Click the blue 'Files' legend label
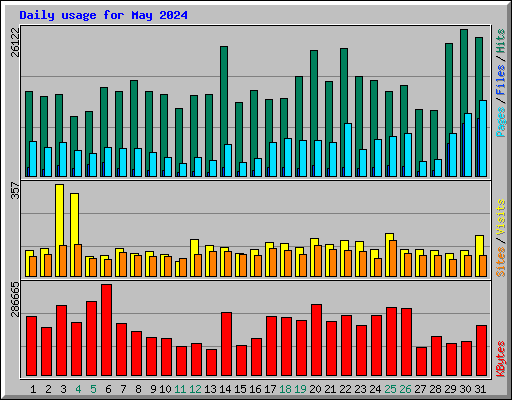 (x=500, y=80)
